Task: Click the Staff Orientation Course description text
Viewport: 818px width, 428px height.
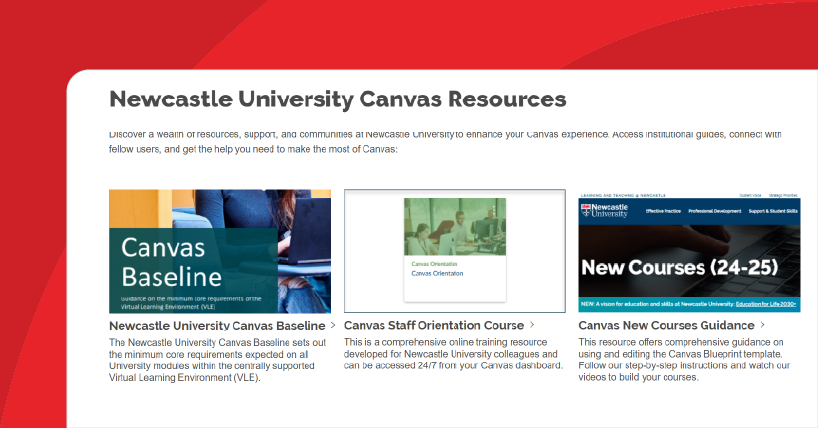Action: [453, 354]
